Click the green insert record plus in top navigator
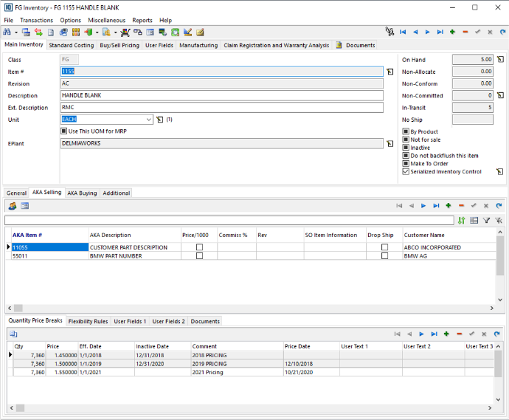Screen dimensions: 509x420 click(452, 32)
